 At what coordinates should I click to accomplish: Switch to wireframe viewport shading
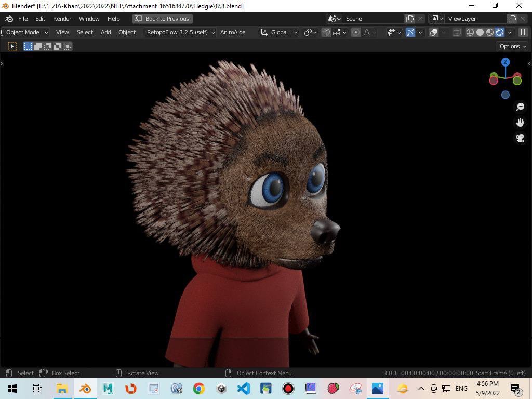[x=470, y=32]
